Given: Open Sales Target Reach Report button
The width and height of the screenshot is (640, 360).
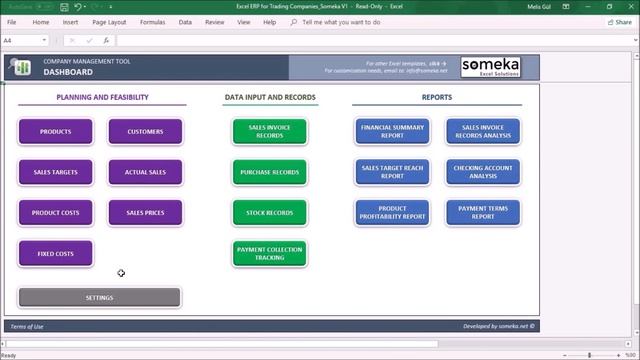Looking at the screenshot, I should pos(392,172).
